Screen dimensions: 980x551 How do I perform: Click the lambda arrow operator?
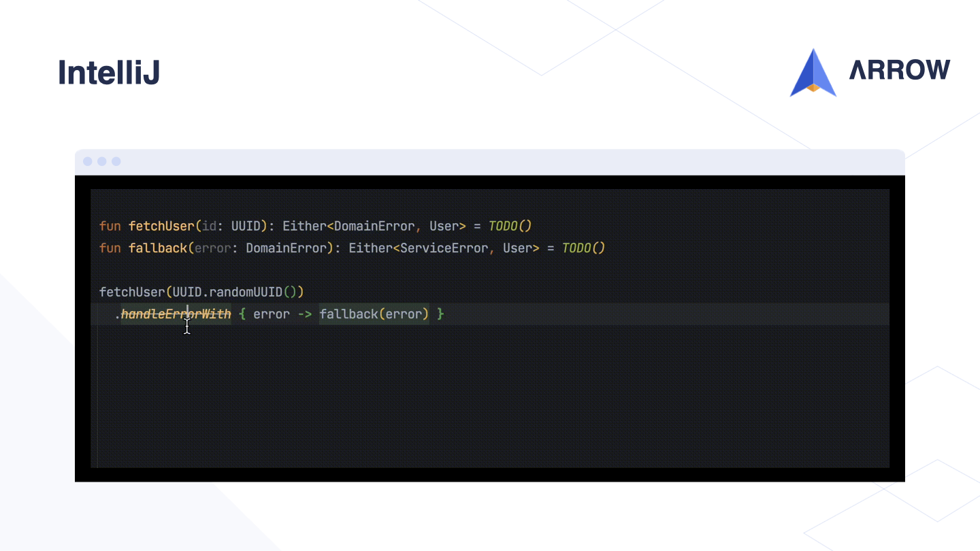pos(305,314)
